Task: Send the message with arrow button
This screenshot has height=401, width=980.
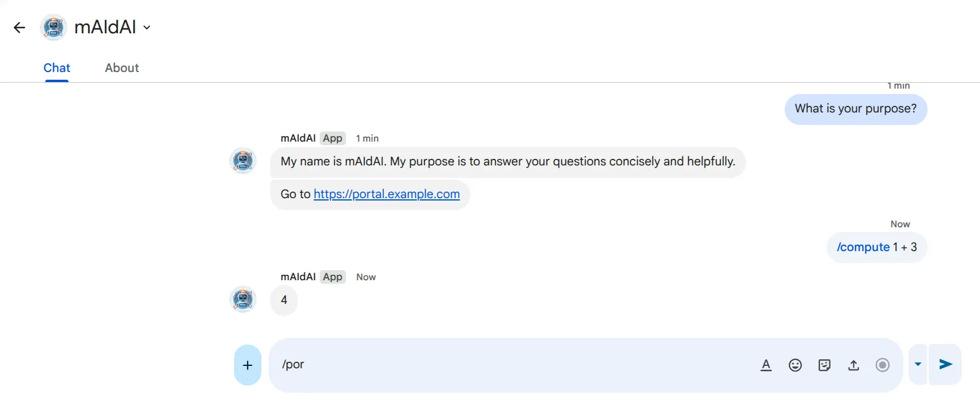Action: tap(945, 365)
